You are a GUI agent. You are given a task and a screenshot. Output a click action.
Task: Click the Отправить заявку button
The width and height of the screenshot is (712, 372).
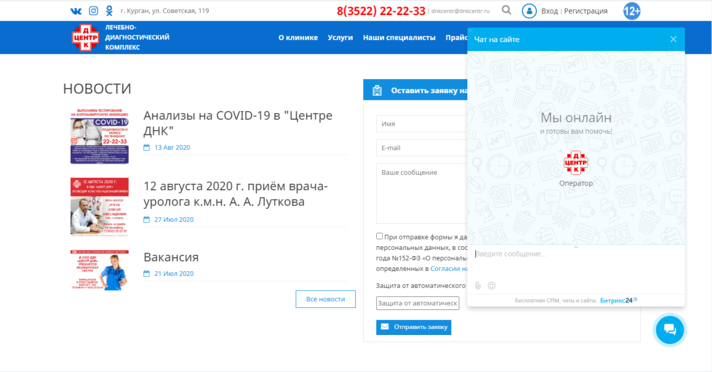coord(414,327)
